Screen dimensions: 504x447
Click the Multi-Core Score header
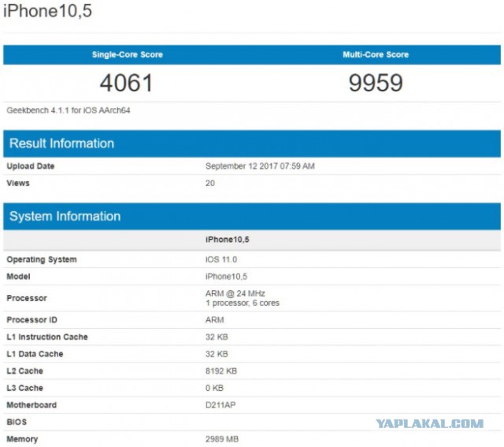376,54
